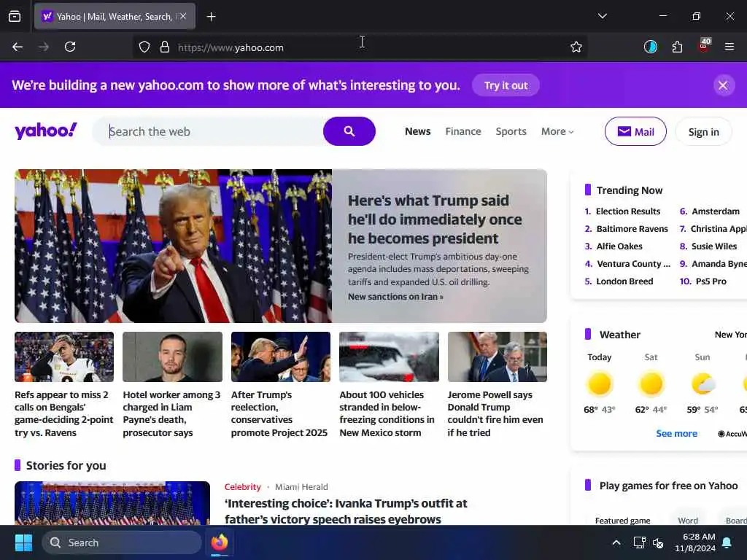
Task: Click the browser forward arrow
Action: (x=43, y=47)
